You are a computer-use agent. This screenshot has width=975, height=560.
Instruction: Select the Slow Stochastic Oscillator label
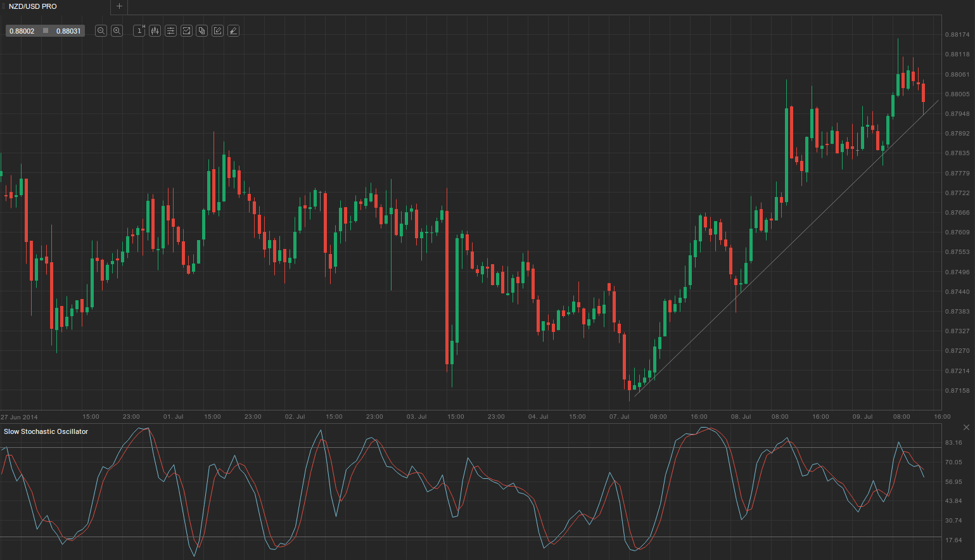pyautogui.click(x=46, y=431)
